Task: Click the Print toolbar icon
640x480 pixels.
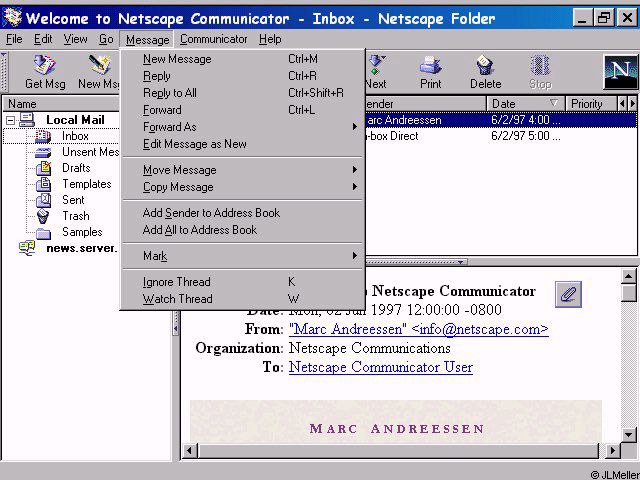Action: (x=430, y=65)
